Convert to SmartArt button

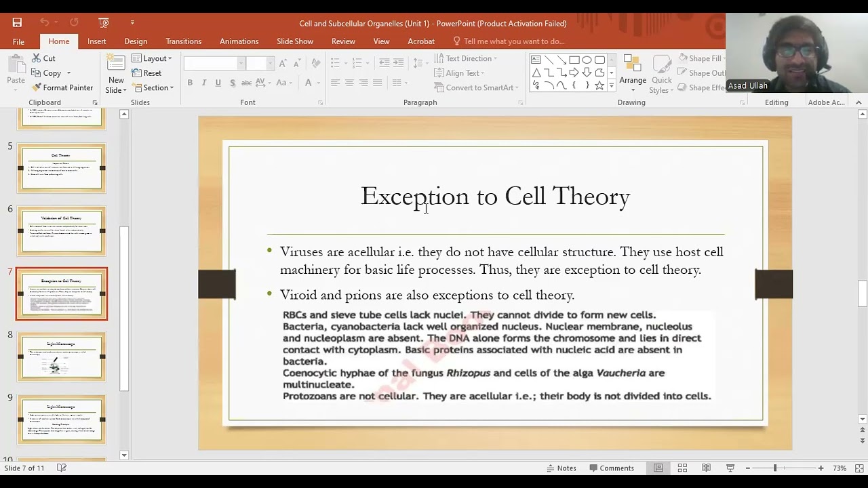[x=476, y=87]
